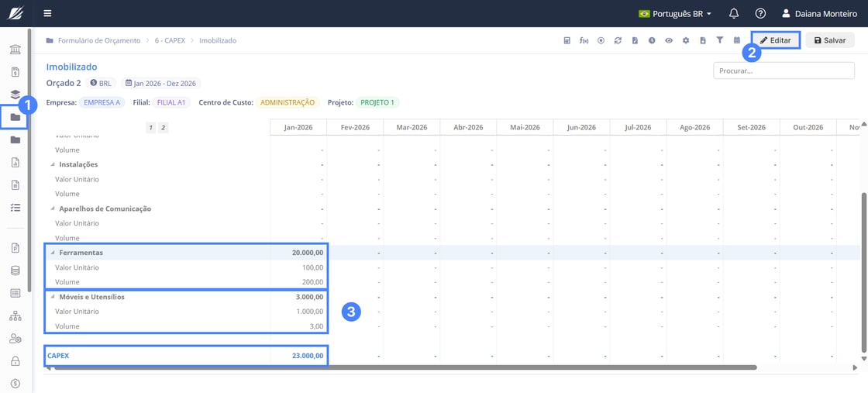Click the Jan 2026 - Dez 2026 period chip
The height and width of the screenshot is (393, 868).
click(x=160, y=83)
